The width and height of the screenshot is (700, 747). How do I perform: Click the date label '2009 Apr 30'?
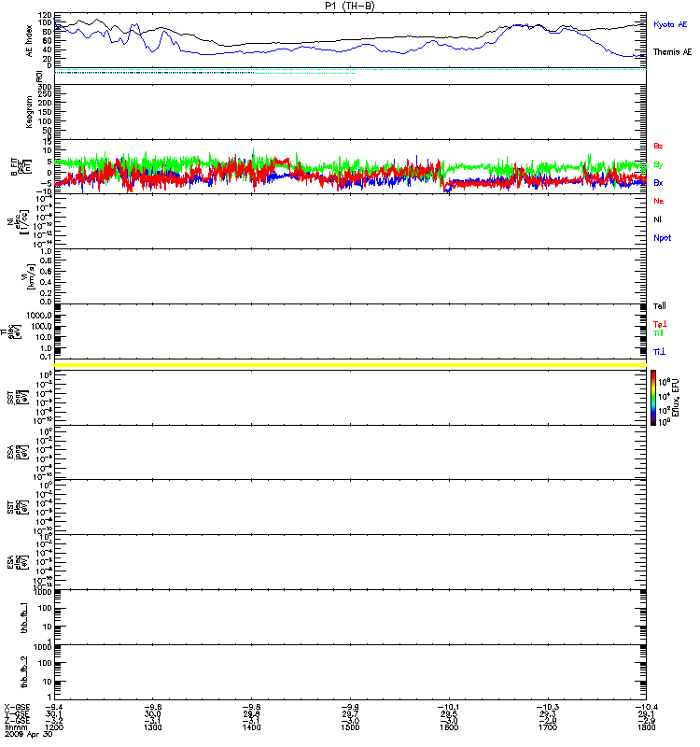[x=29, y=734]
